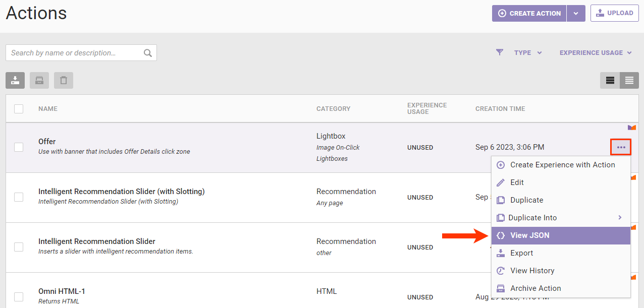Click the filter funnel icon
The height and width of the screenshot is (308, 644).
pos(500,52)
